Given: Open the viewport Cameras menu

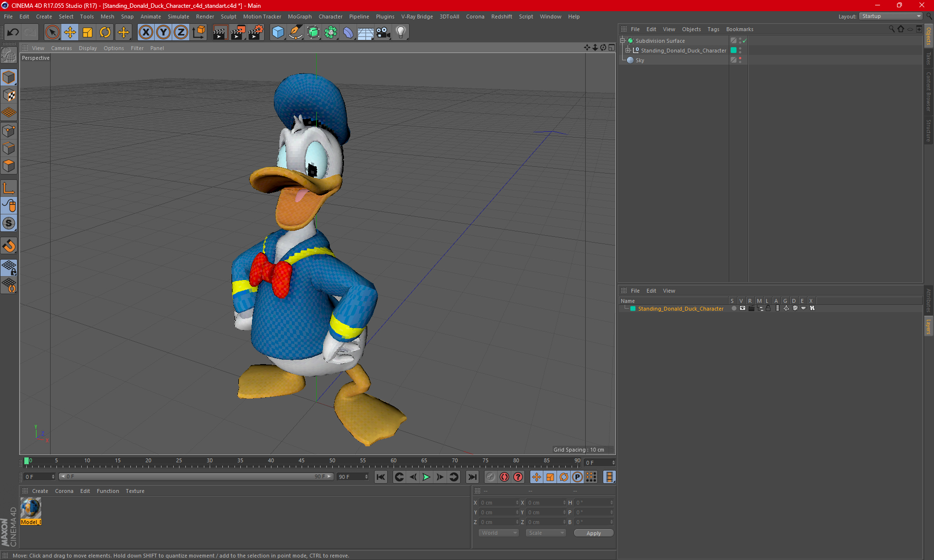Looking at the screenshot, I should pos(61,48).
